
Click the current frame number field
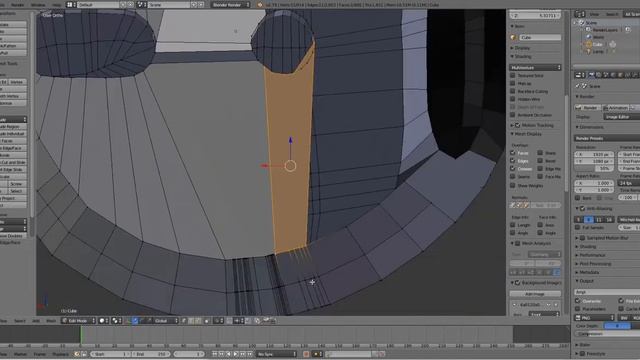[189, 354]
